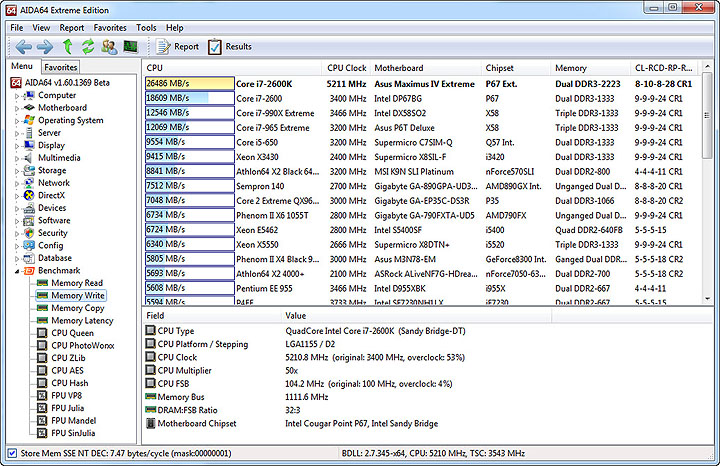Sort by the Memory column header

pyautogui.click(x=591, y=68)
